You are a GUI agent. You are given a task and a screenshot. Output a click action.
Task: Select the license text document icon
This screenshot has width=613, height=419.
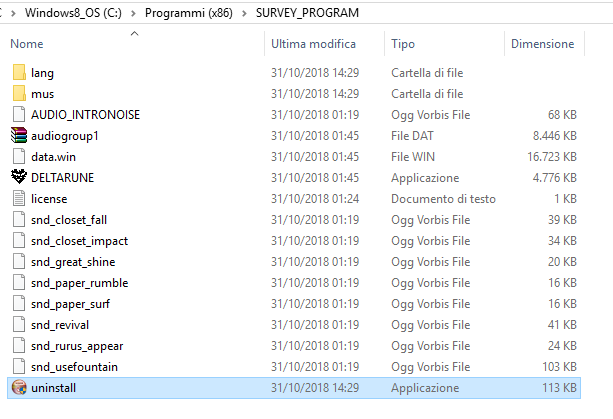coord(19,199)
